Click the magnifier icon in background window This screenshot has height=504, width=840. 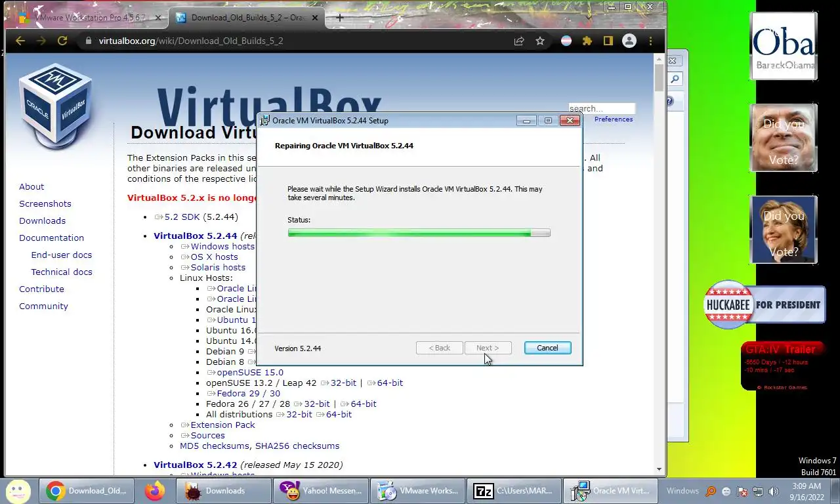tap(675, 79)
